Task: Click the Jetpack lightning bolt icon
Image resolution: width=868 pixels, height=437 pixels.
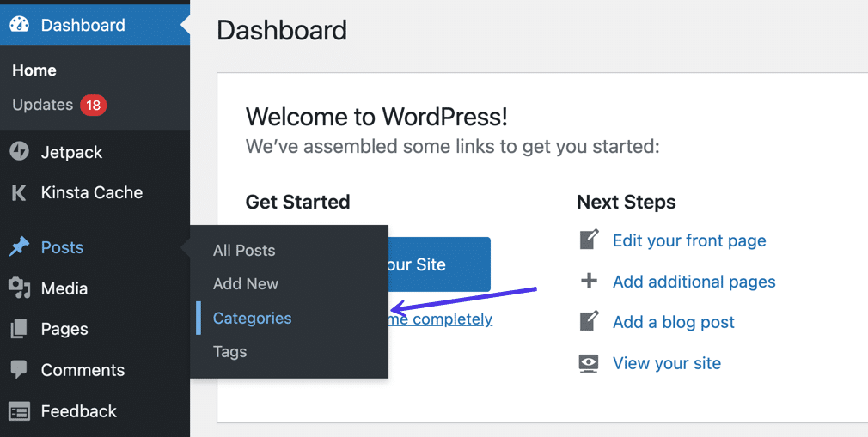Action: [x=19, y=152]
